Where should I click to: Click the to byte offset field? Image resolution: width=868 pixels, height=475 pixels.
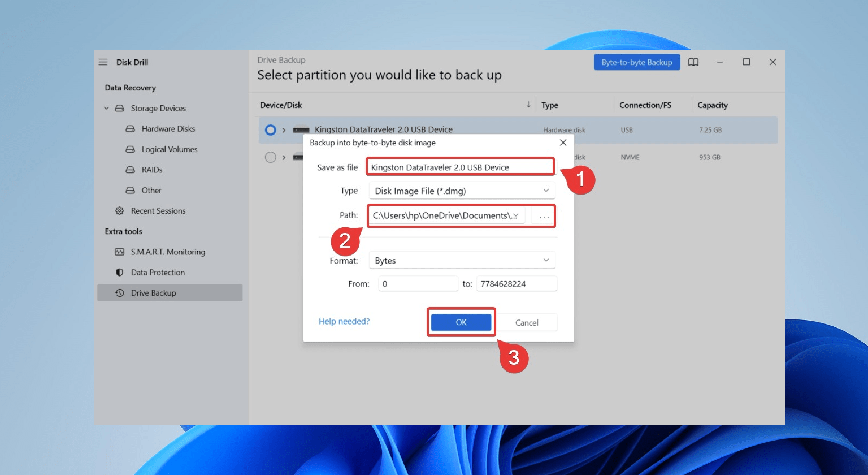517,283
